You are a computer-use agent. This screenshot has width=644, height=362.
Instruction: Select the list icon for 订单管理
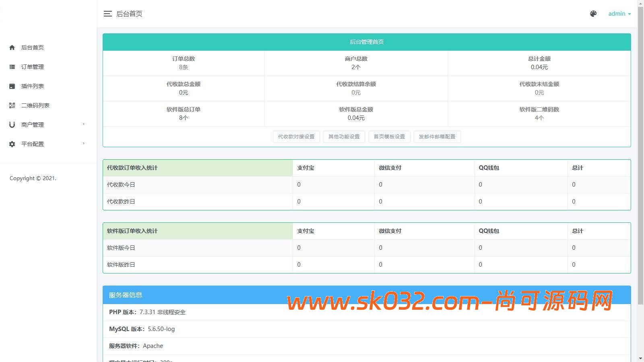pos(12,66)
